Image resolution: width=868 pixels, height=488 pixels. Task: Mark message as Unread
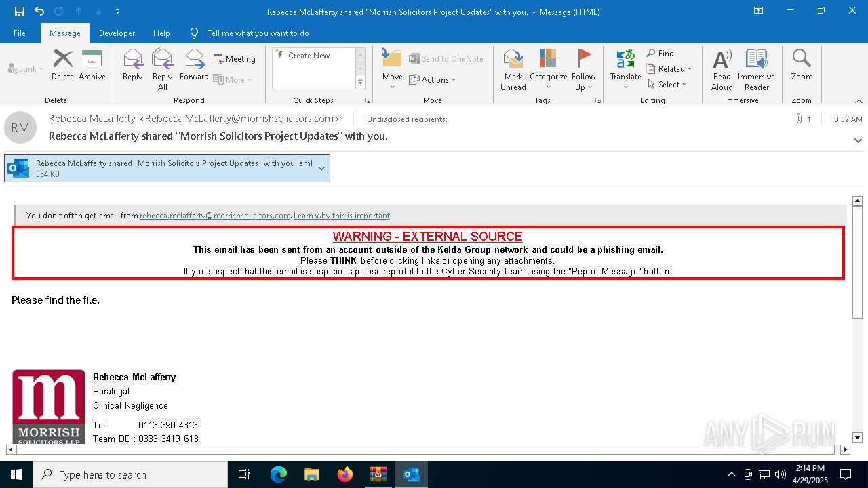[513, 69]
